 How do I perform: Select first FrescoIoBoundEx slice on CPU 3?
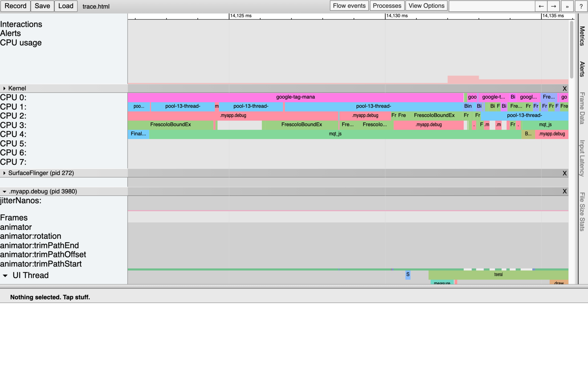(170, 125)
